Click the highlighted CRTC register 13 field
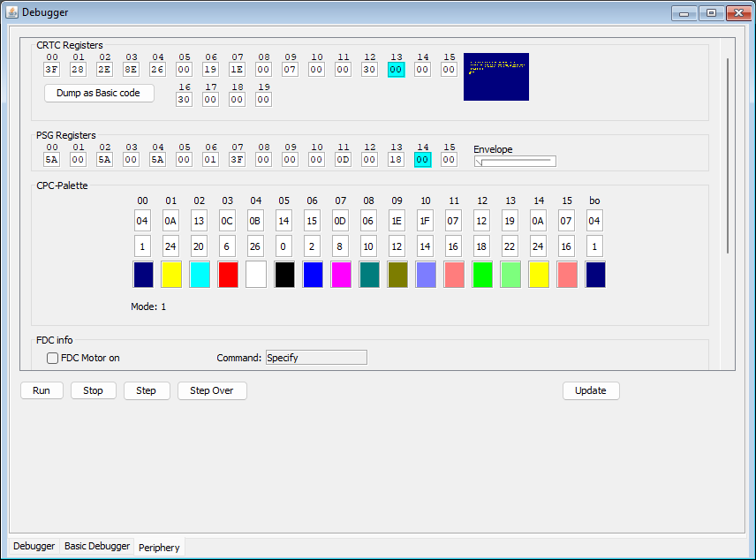The width and height of the screenshot is (756, 560). 396,70
